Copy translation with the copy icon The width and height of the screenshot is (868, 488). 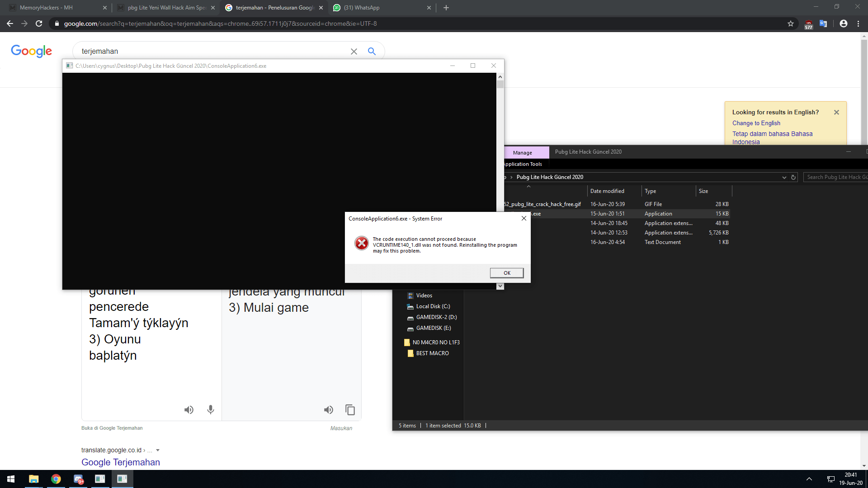tap(350, 410)
